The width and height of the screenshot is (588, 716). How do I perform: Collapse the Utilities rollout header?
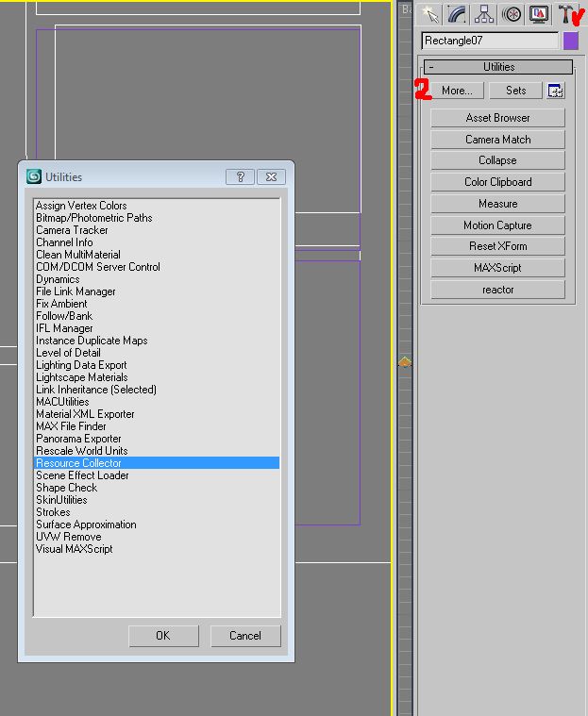(498, 67)
